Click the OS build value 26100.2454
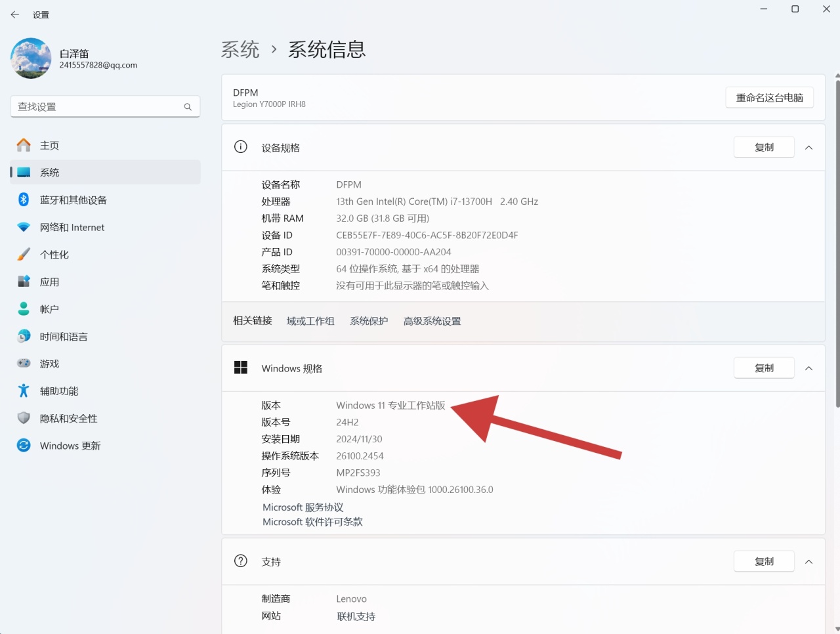Screen dimensions: 840x634 pos(360,455)
